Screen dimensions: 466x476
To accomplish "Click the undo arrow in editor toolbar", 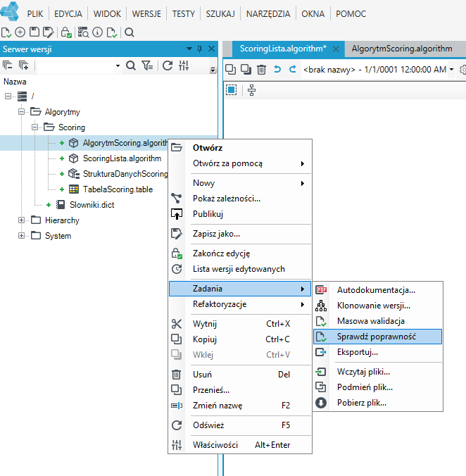I will coord(277,69).
